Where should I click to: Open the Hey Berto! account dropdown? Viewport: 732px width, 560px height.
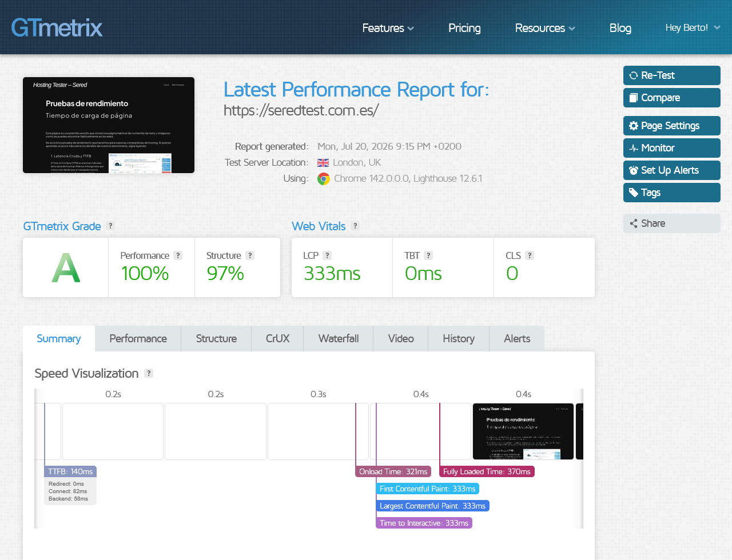(x=693, y=27)
